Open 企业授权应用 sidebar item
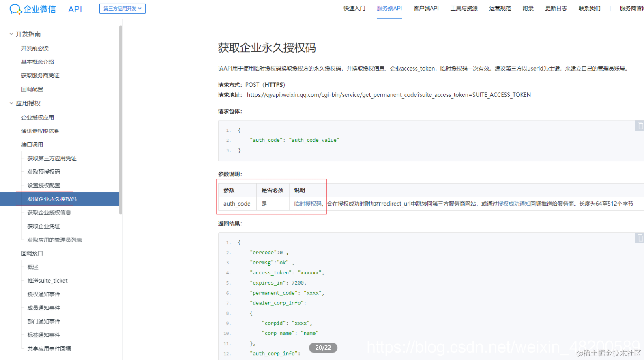The image size is (644, 360). click(37, 118)
